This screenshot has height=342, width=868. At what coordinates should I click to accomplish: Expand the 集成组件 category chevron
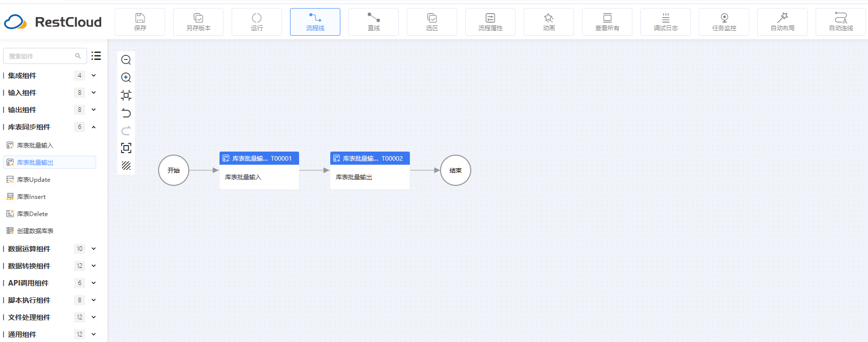point(94,76)
